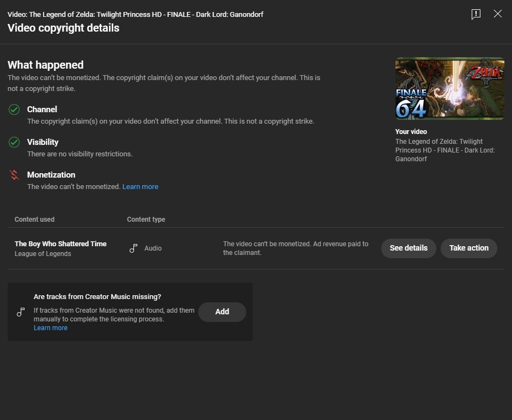The height and width of the screenshot is (420, 512).
Task: Open Learn more link under Monetization
Action: 140,186
